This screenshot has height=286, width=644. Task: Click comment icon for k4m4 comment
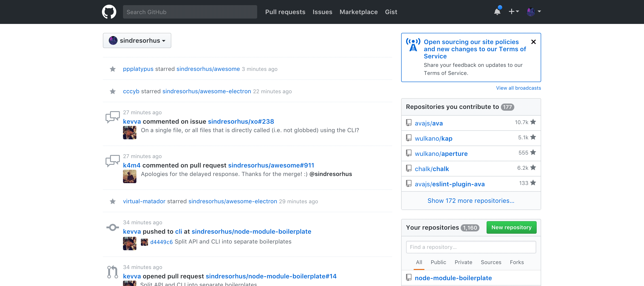(112, 161)
